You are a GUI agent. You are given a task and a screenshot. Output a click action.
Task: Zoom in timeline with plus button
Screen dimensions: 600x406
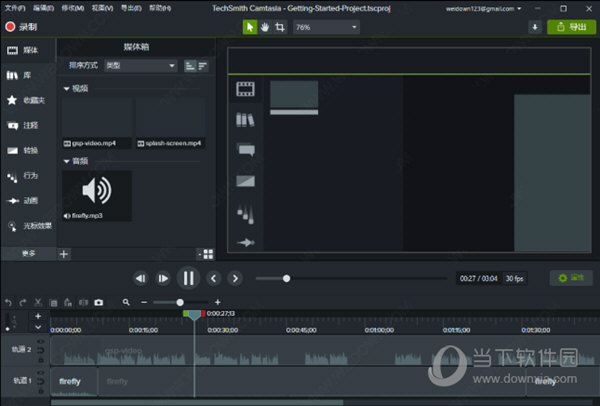pos(217,302)
